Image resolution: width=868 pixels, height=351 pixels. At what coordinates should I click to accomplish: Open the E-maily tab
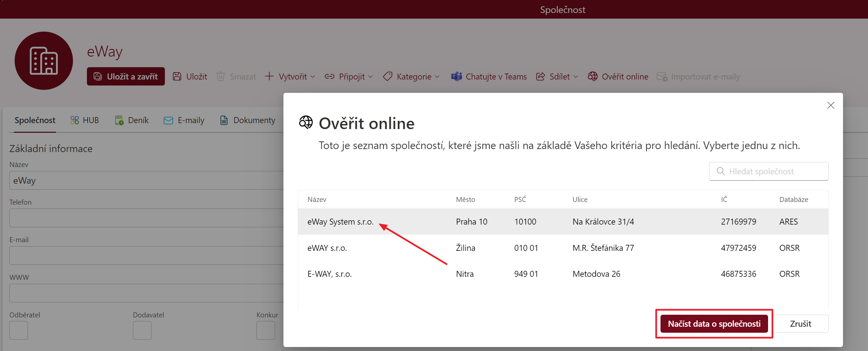184,120
